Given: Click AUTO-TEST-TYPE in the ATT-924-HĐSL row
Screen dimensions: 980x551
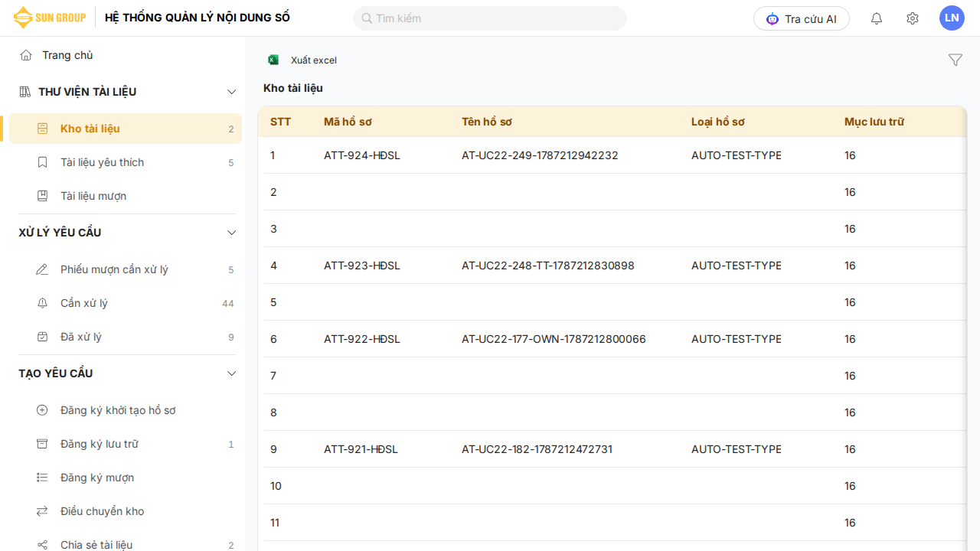Looking at the screenshot, I should click(737, 155).
